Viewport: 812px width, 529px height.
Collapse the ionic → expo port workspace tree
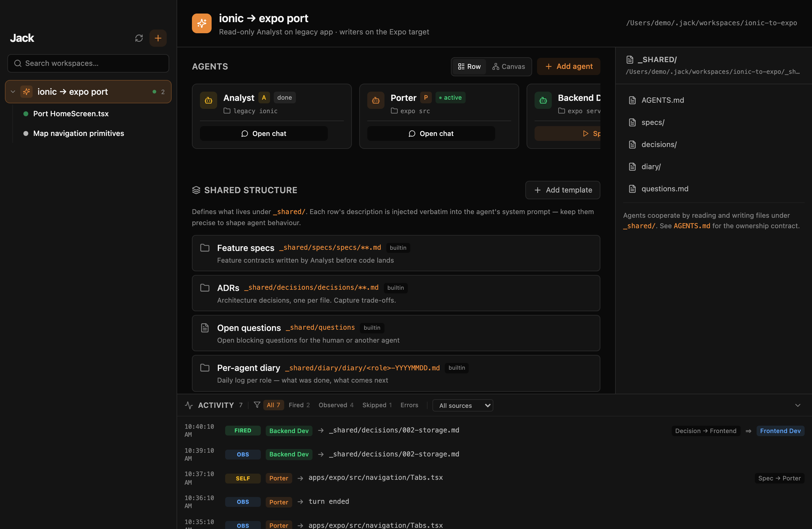click(13, 91)
